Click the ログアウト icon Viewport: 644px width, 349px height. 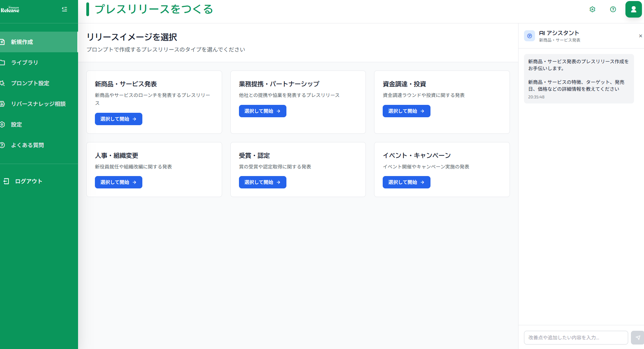coord(6,181)
